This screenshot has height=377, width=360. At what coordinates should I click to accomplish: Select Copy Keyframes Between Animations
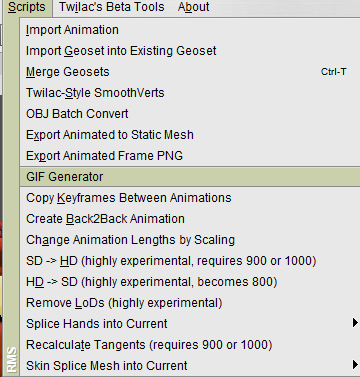click(x=190, y=198)
